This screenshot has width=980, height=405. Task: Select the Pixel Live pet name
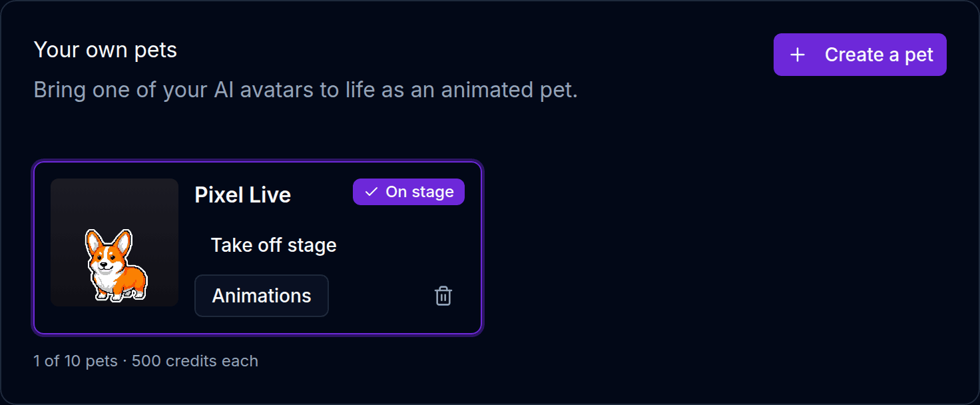[243, 195]
